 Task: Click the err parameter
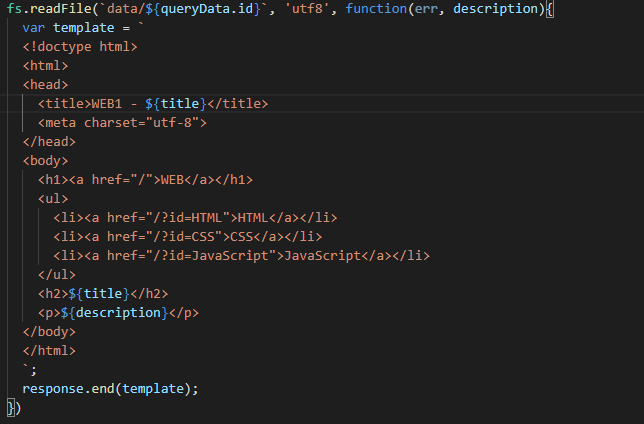tap(426, 9)
